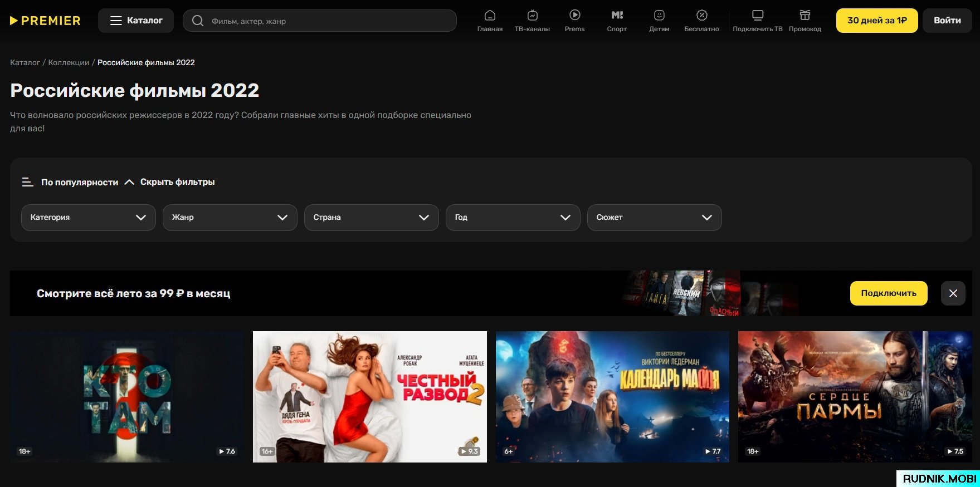Focus the Фильм, актер, жанр search field
The height and width of the screenshot is (487, 980).
(320, 21)
